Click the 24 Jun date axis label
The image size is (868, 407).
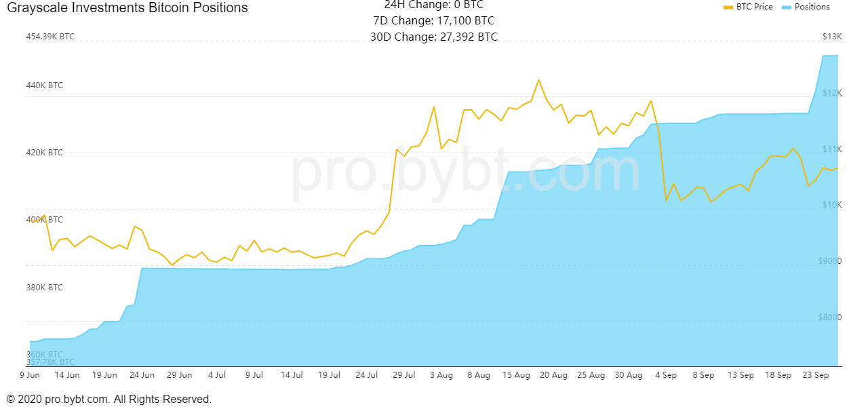(142, 374)
